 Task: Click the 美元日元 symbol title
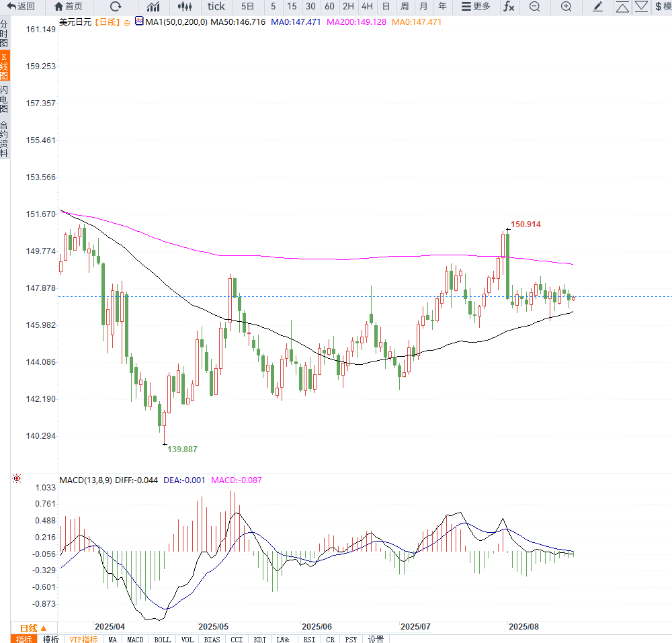(75, 22)
